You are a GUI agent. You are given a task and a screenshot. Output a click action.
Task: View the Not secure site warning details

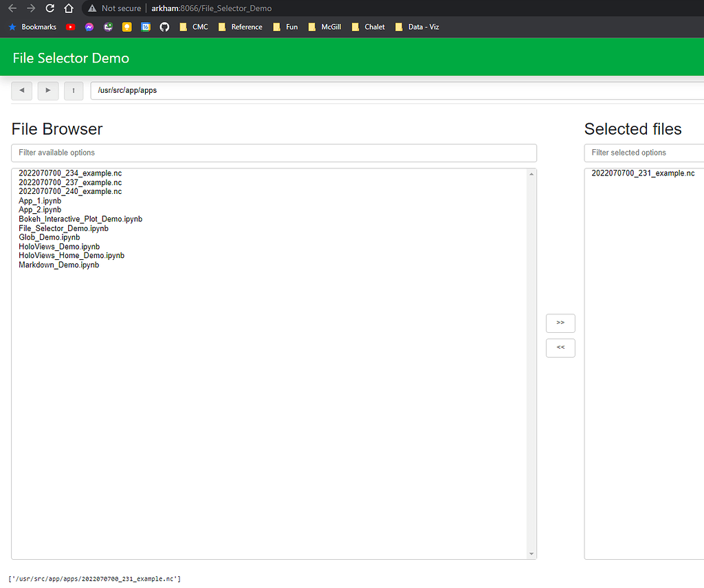tap(113, 8)
